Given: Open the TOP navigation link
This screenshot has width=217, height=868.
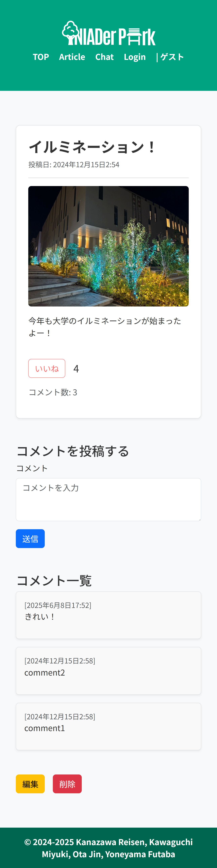Looking at the screenshot, I should [x=41, y=57].
